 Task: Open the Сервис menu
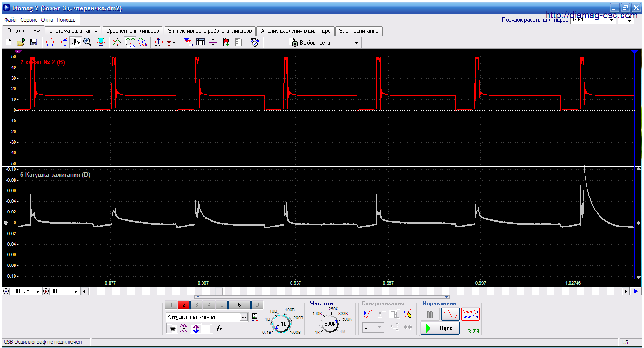point(29,20)
